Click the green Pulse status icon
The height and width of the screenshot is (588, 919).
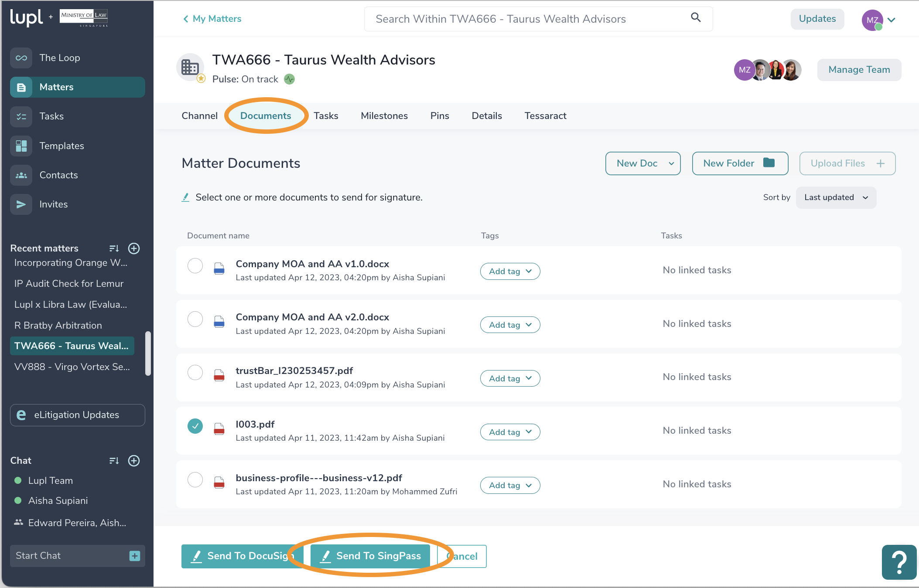coord(289,79)
